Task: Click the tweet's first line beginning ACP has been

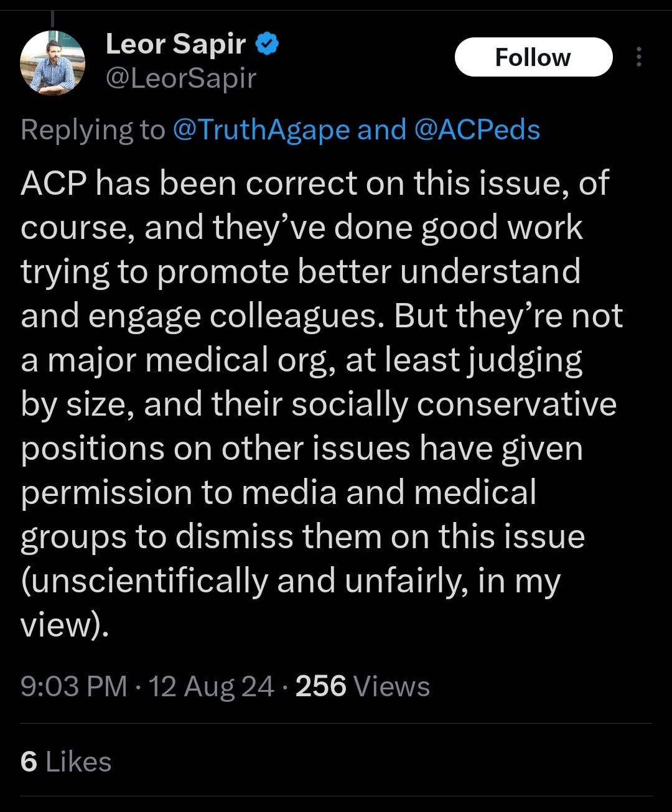Action: (315, 184)
